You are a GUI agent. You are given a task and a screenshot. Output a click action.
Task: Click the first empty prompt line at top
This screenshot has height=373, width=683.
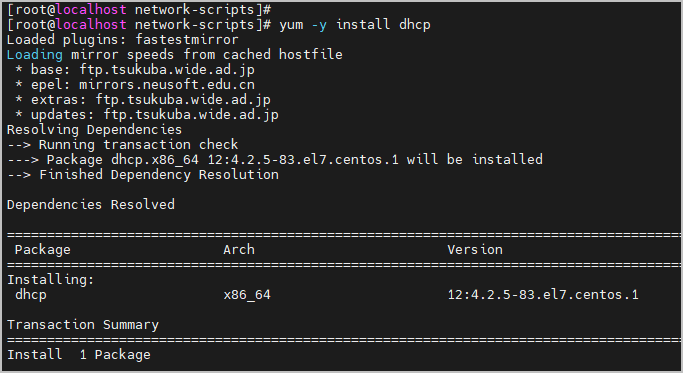[139, 10]
